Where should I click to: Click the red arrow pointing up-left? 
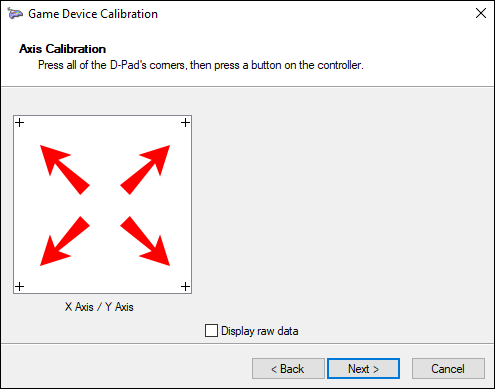[65, 170]
